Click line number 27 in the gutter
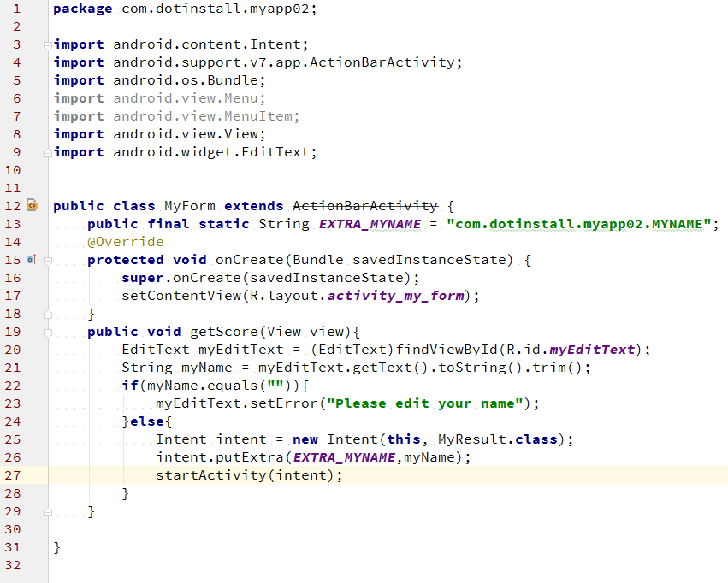 click(13, 475)
